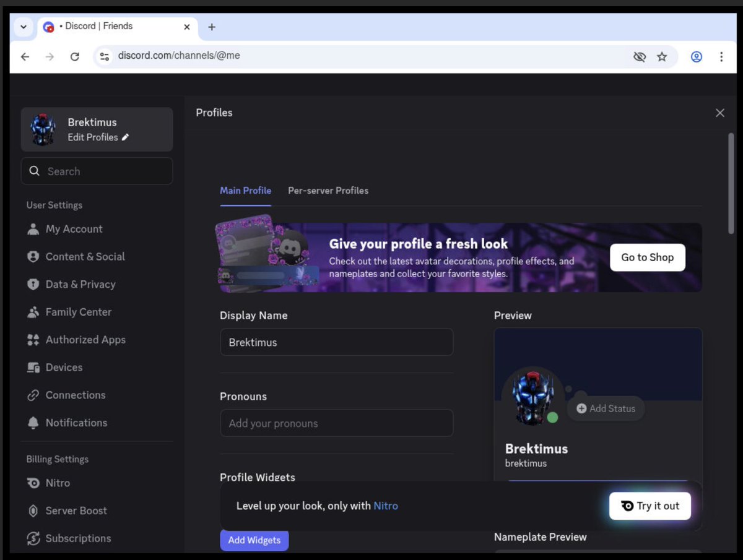This screenshot has width=743, height=560.
Task: Click the browser address bar URL
Action: click(x=179, y=56)
